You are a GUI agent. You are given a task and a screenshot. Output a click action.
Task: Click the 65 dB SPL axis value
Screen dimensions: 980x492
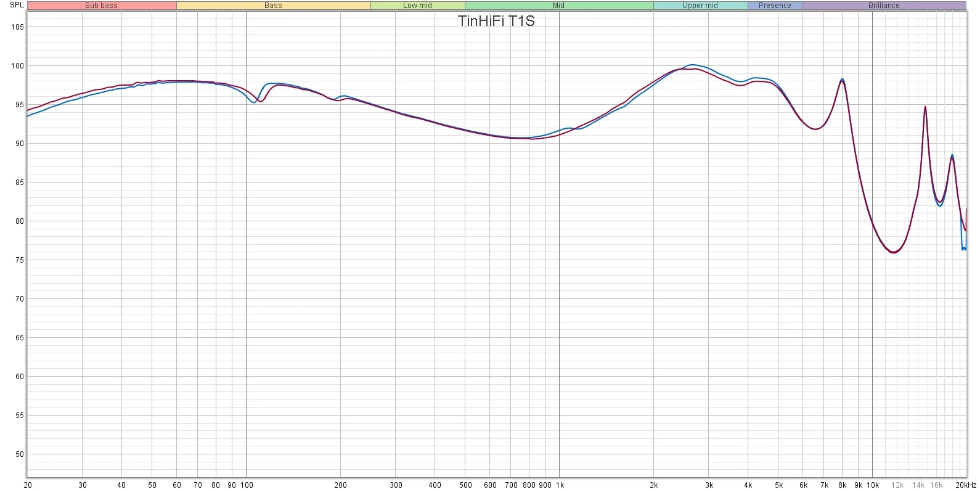(x=19, y=338)
